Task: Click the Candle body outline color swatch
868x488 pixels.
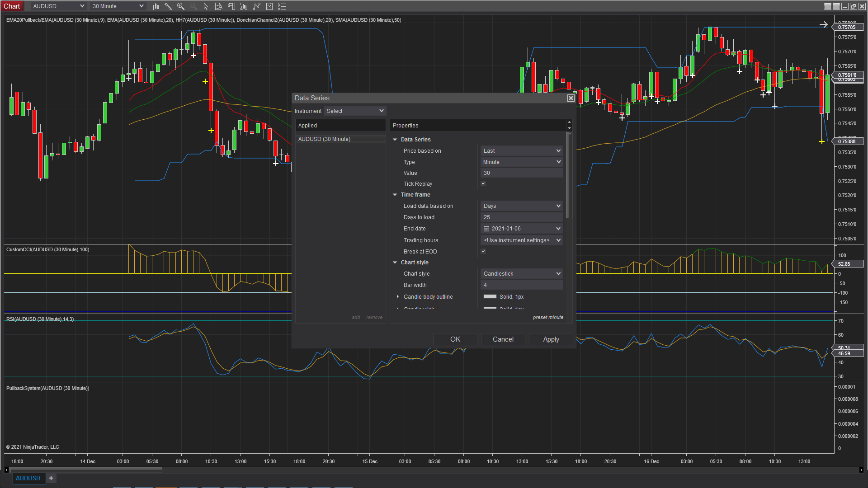Action: [x=490, y=297]
